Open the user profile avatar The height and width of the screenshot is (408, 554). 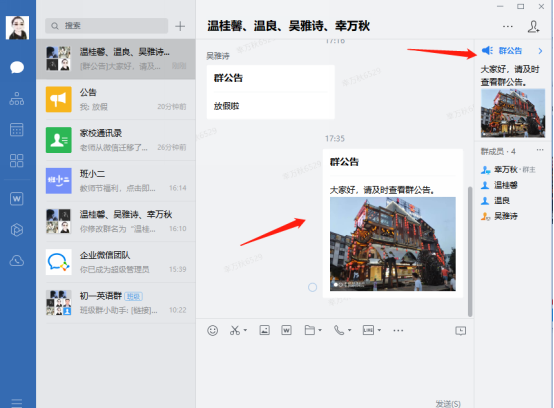[17, 28]
